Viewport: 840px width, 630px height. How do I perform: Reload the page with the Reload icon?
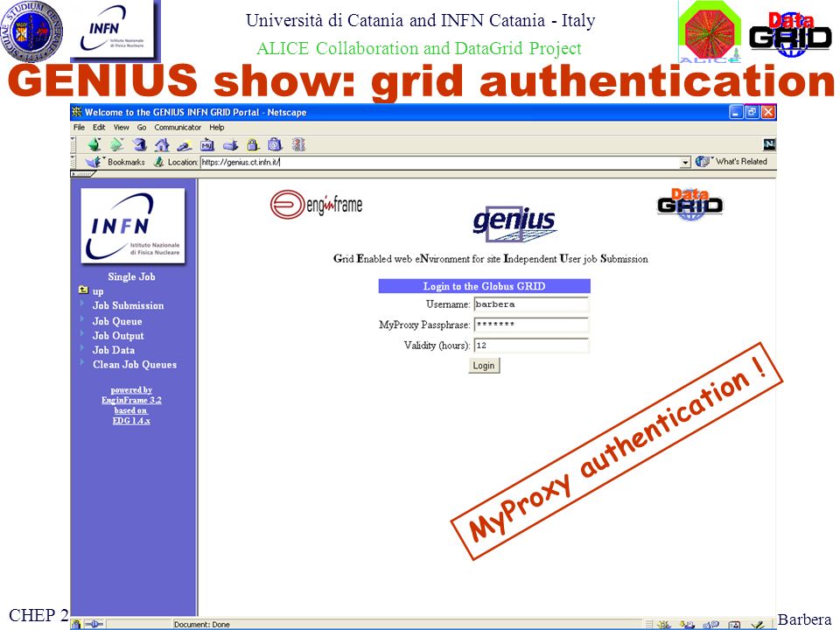pyautogui.click(x=139, y=144)
